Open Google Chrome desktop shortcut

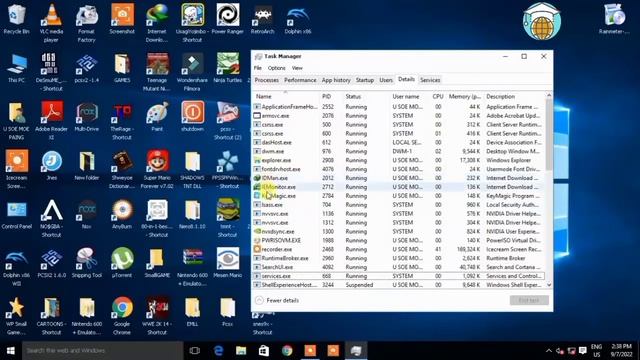click(x=122, y=316)
